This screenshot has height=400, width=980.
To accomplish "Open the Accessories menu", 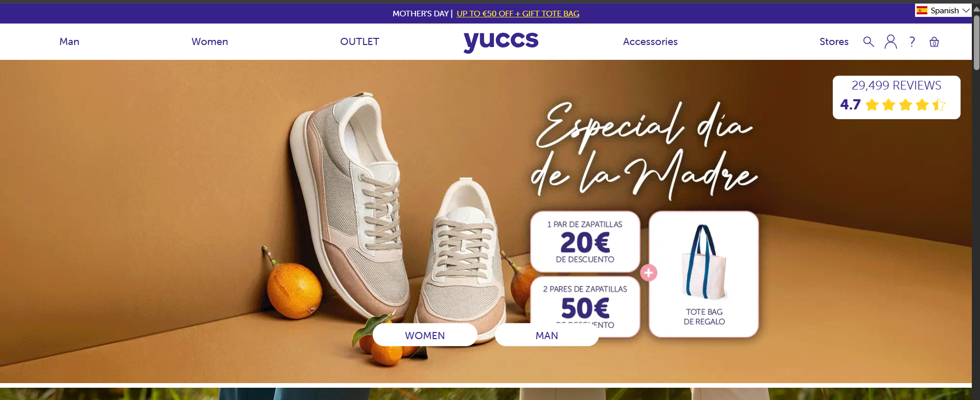I will [650, 41].
